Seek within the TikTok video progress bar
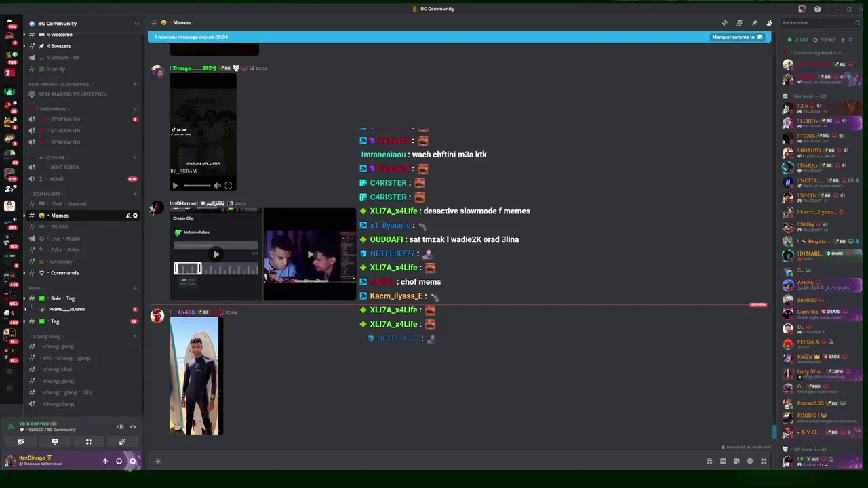The height and width of the screenshot is (488, 868). 197,186
